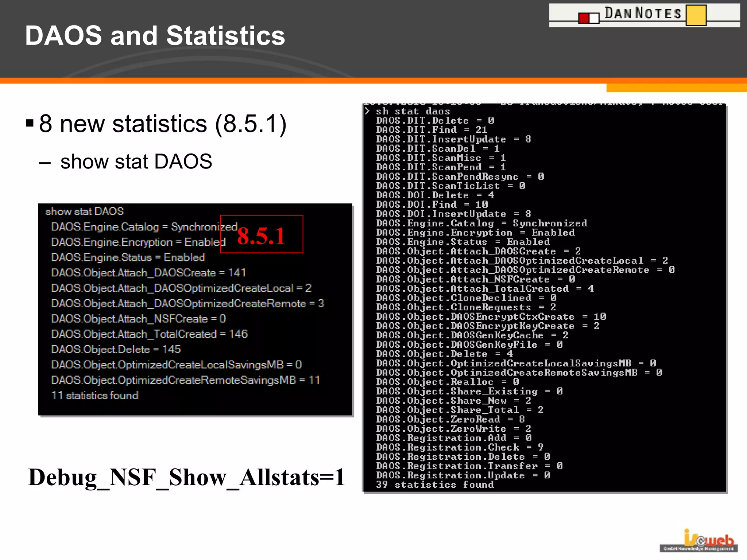Click 'DAOS.Registration.Transfer = 0' line
Screen dimensions: 747x560
coord(470,466)
